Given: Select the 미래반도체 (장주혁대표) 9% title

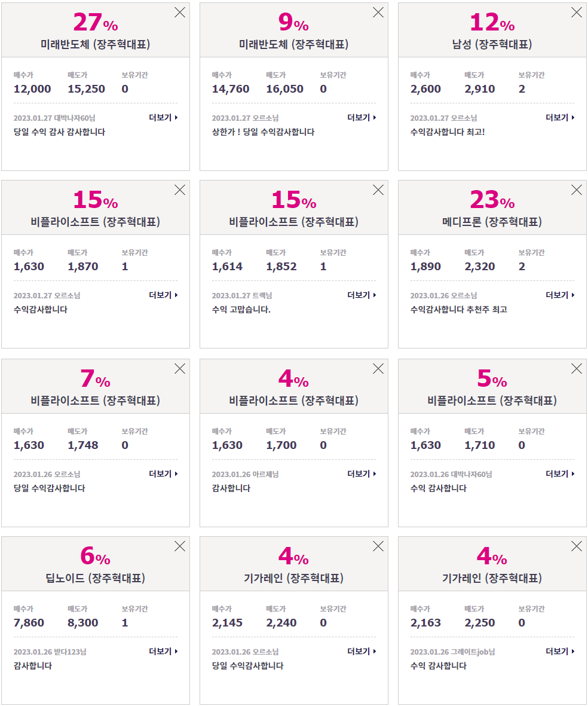Looking at the screenshot, I should (x=293, y=44).
